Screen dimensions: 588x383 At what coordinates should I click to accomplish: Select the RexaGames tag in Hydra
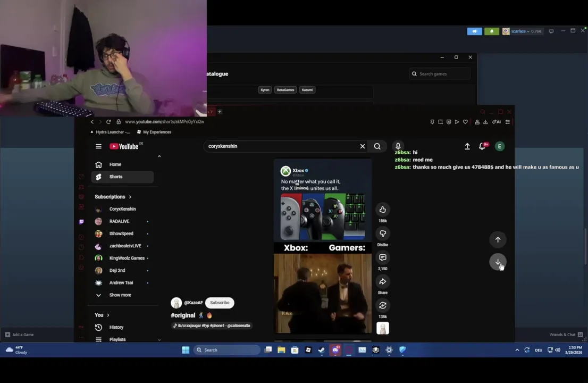pos(285,90)
